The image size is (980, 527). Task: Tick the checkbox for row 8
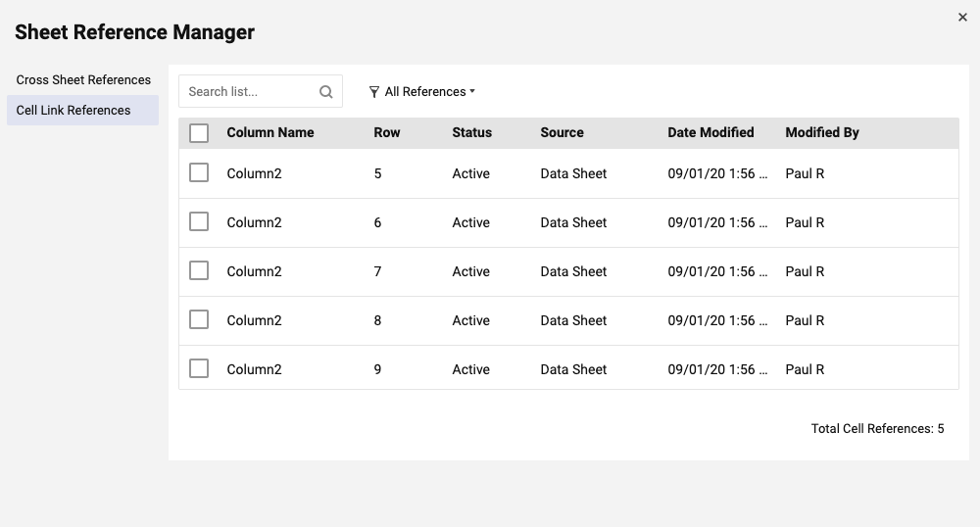tap(199, 319)
